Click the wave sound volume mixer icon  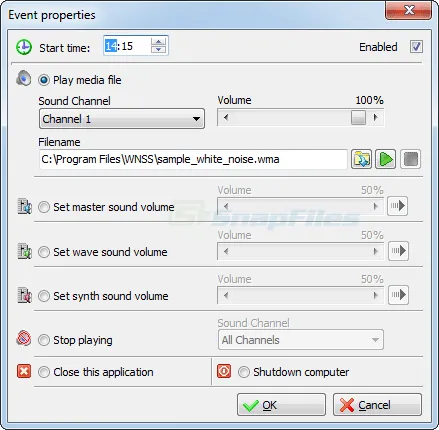coord(24,251)
